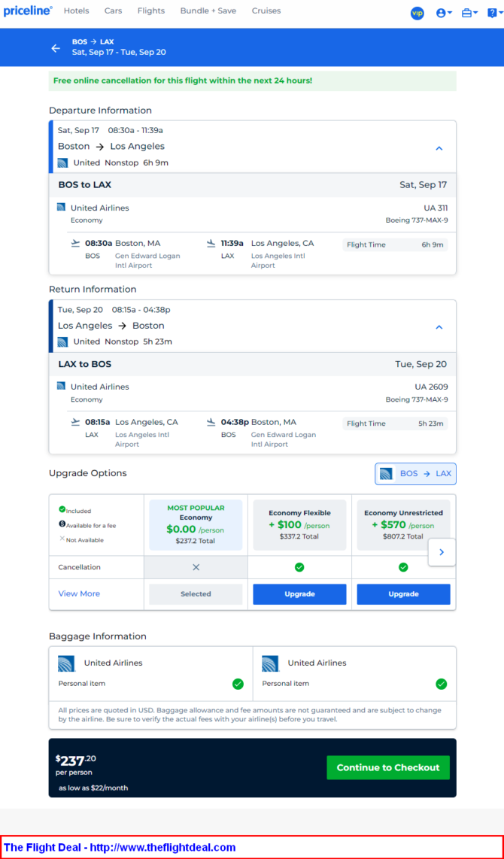The image size is (504, 859).
Task: Open the My Trips briefcase menu
Action: (469, 13)
